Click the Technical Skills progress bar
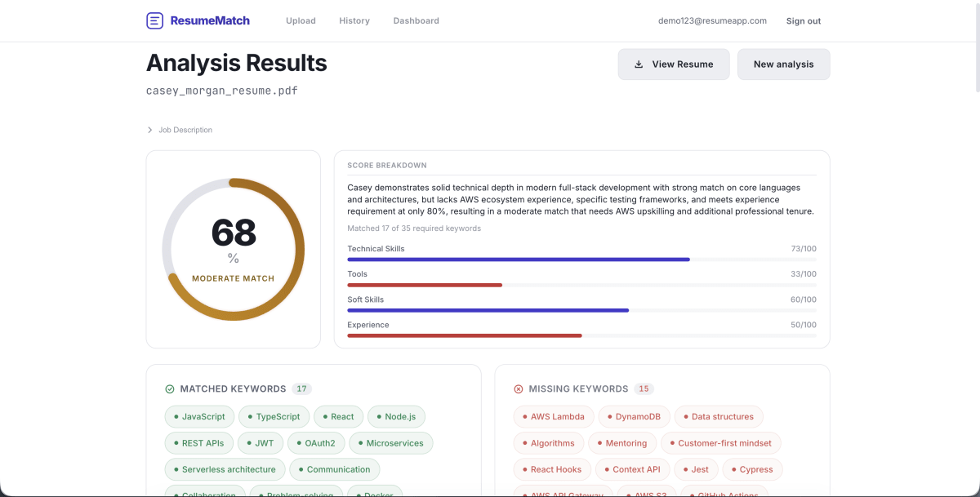 point(581,260)
